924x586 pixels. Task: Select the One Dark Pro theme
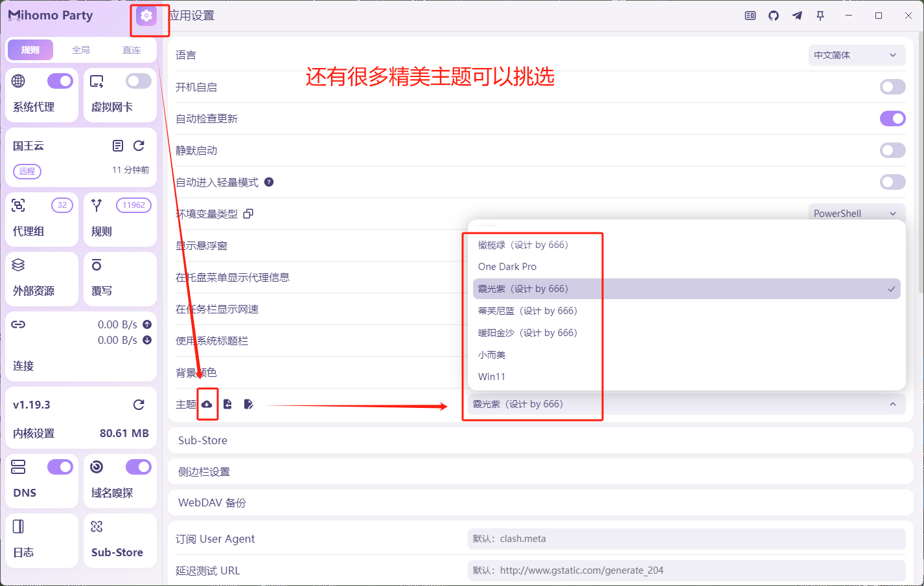507,267
